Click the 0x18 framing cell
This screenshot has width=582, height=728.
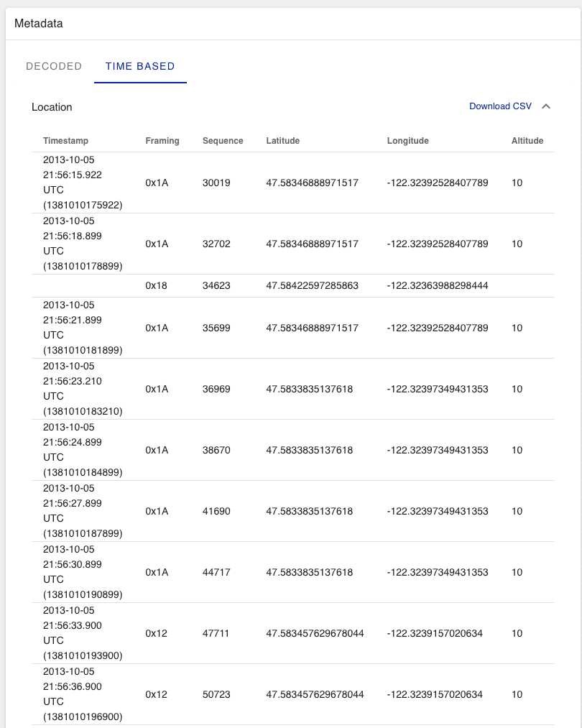point(157,285)
